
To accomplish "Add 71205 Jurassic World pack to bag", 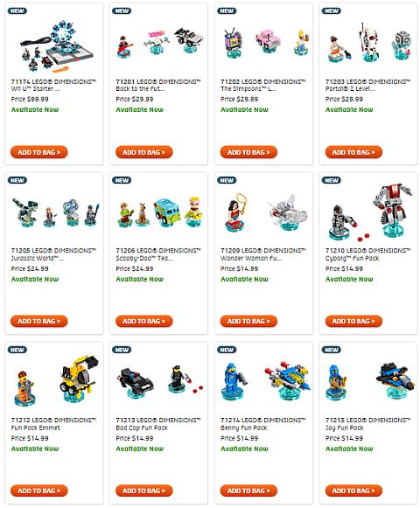I will [x=38, y=321].
